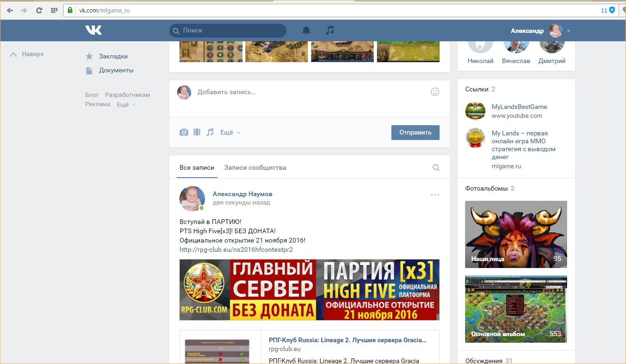Click the blue shield extension icon
Screen dimensions: 626x364
[x=612, y=10]
